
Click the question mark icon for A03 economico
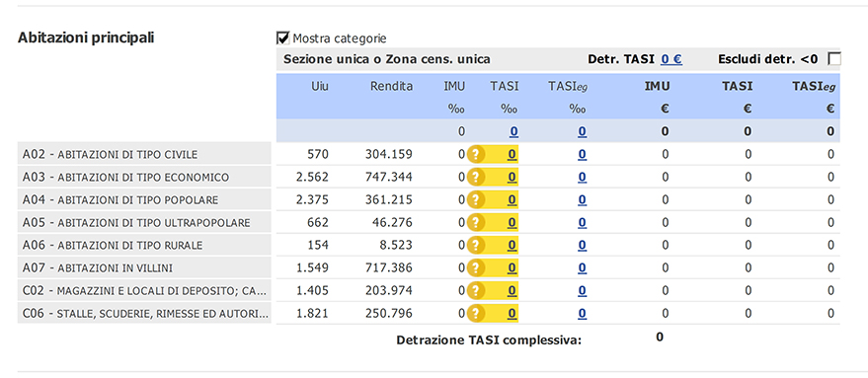coord(476,177)
